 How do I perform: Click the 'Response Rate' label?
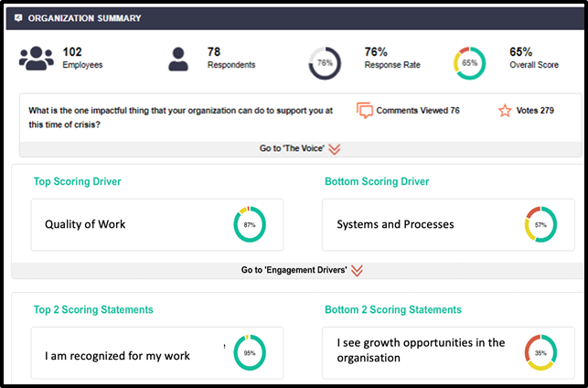point(392,65)
